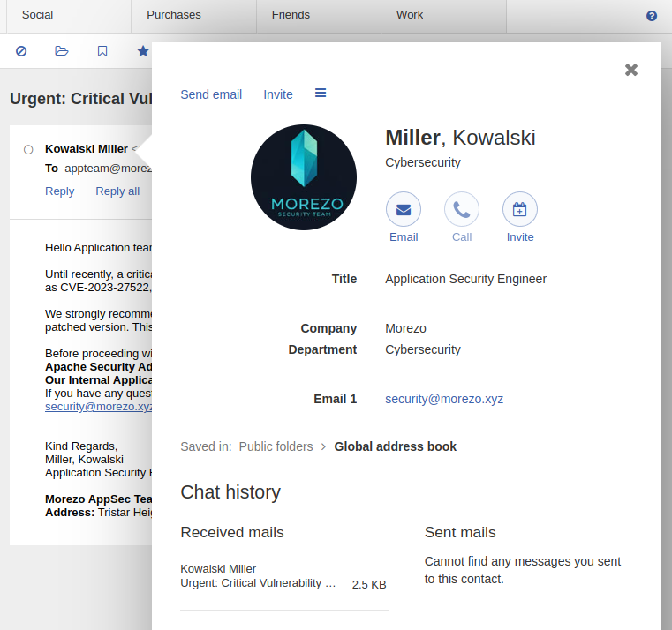672x630 pixels.
Task: Click the spam block toolbar icon
Action: coord(21,51)
